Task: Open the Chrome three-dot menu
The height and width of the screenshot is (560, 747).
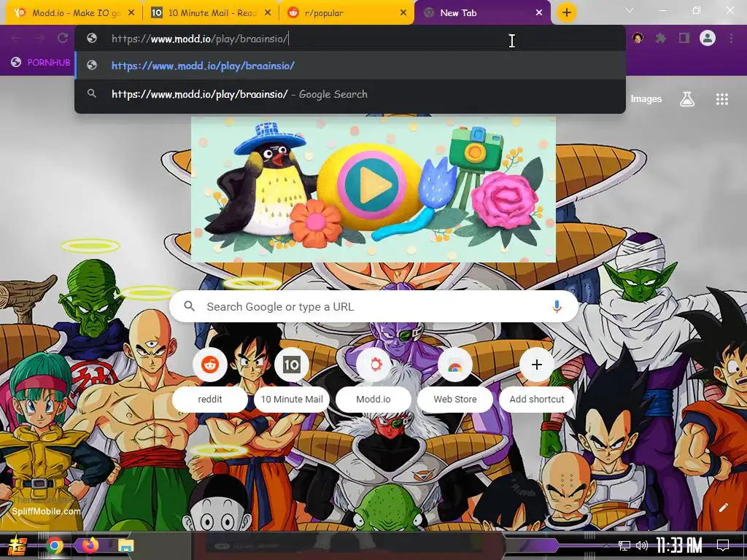Action: pyautogui.click(x=731, y=38)
